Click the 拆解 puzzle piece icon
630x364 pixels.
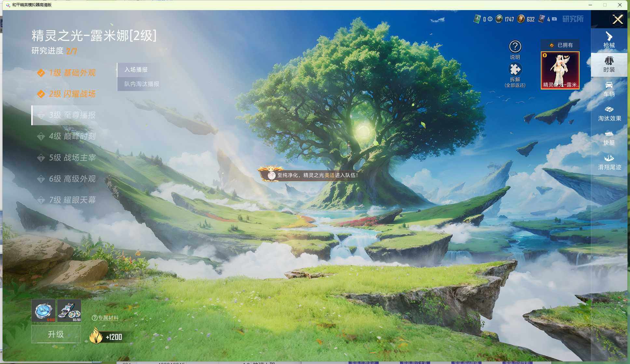(x=515, y=70)
